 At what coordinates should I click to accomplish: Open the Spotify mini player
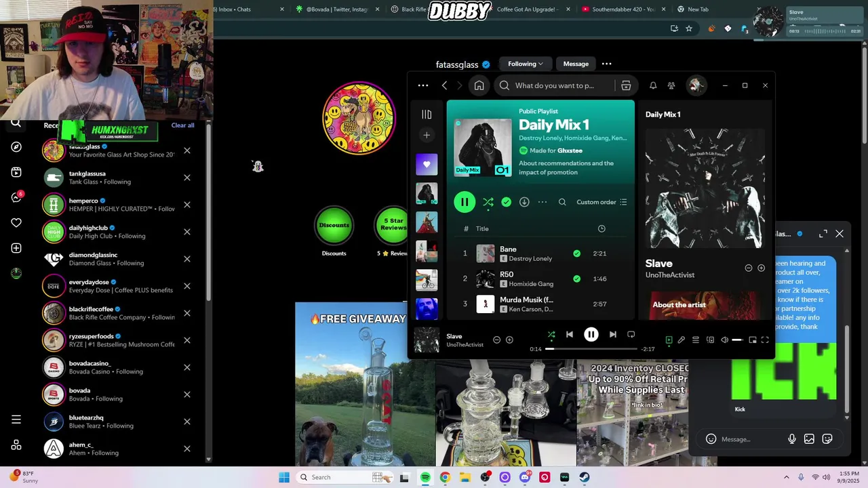pos(753,340)
